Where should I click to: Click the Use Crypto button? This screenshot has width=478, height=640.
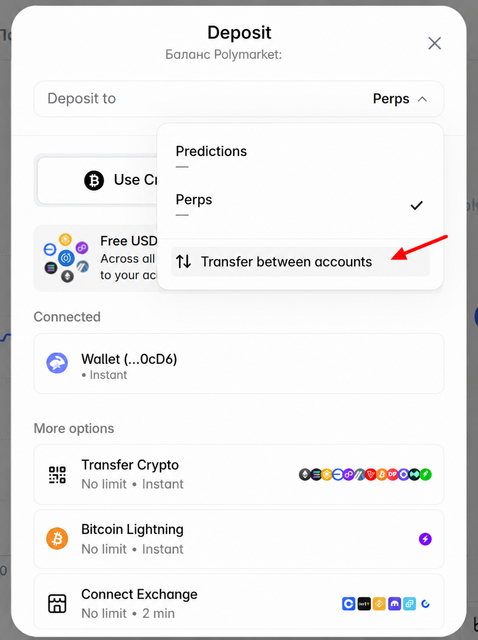coord(97,180)
